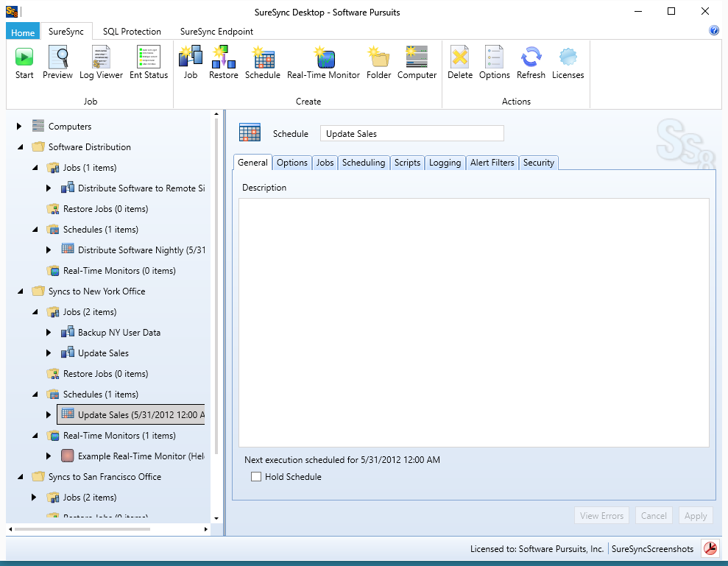728x566 pixels.
Task: Switch to the SQL Protection ribbon tab
Action: [132, 31]
